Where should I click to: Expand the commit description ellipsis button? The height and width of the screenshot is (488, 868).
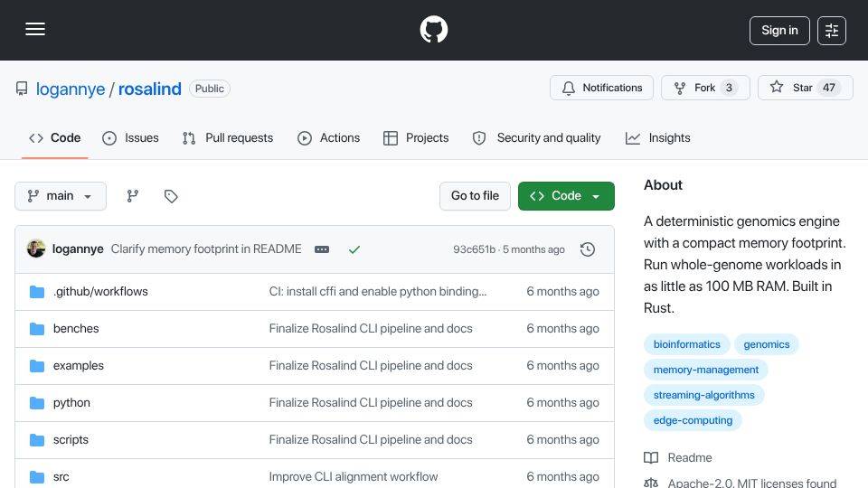(x=322, y=249)
